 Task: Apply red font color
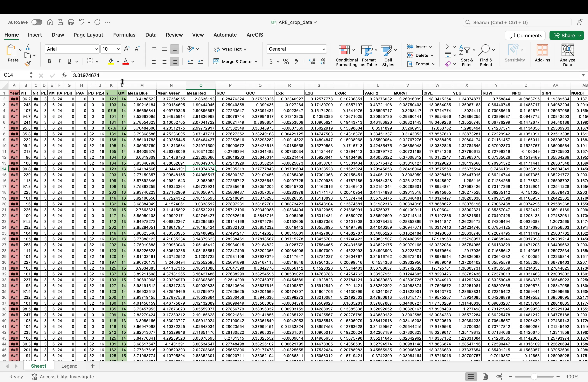click(x=125, y=61)
